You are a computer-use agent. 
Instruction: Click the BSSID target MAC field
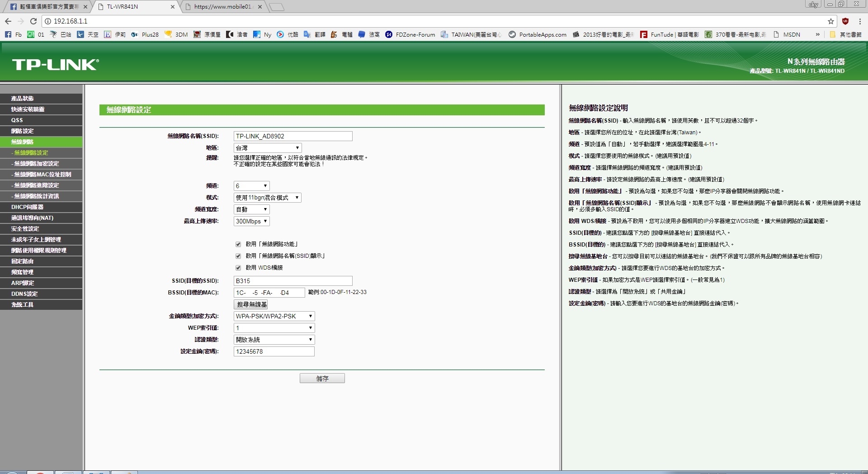coord(269,293)
